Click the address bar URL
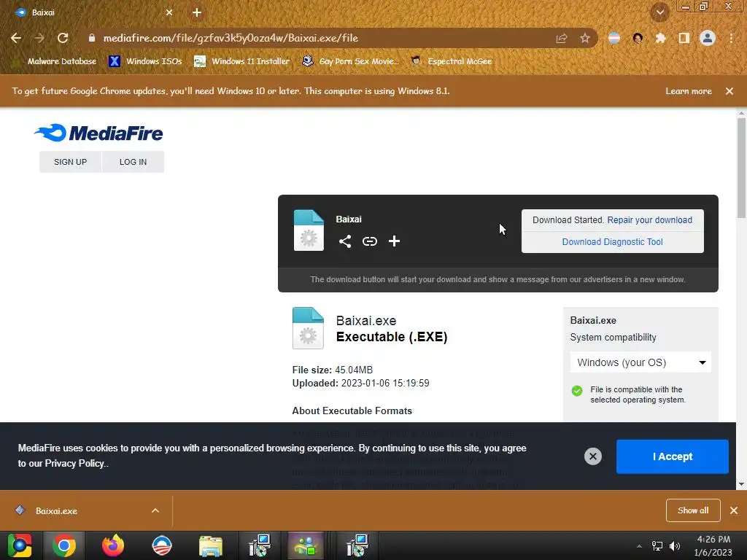This screenshot has height=560, width=747. (x=231, y=38)
